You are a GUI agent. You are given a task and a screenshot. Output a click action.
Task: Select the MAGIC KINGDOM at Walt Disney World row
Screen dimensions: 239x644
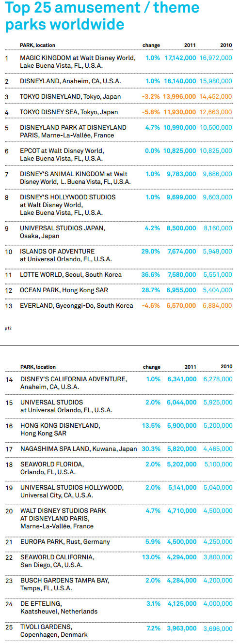click(119, 62)
